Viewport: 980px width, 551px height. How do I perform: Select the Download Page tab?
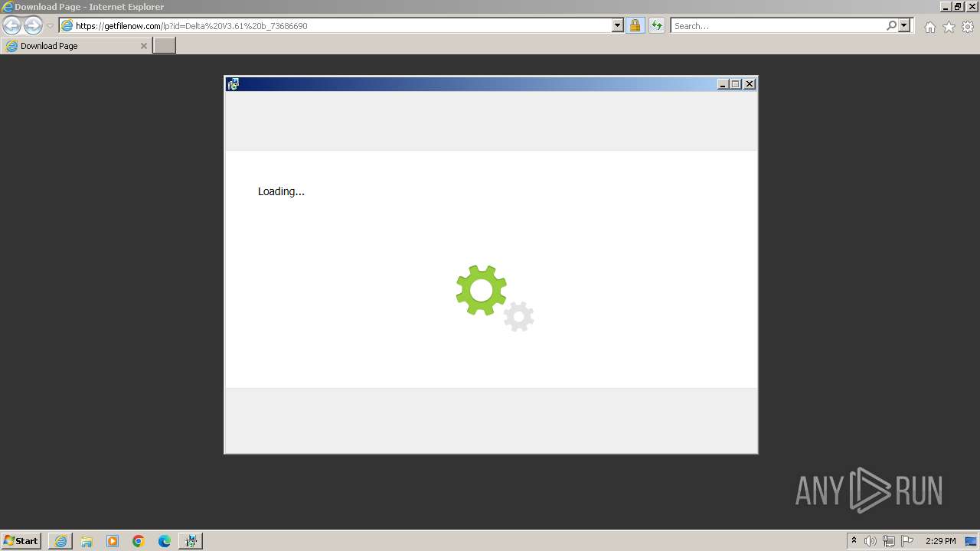[x=77, y=46]
